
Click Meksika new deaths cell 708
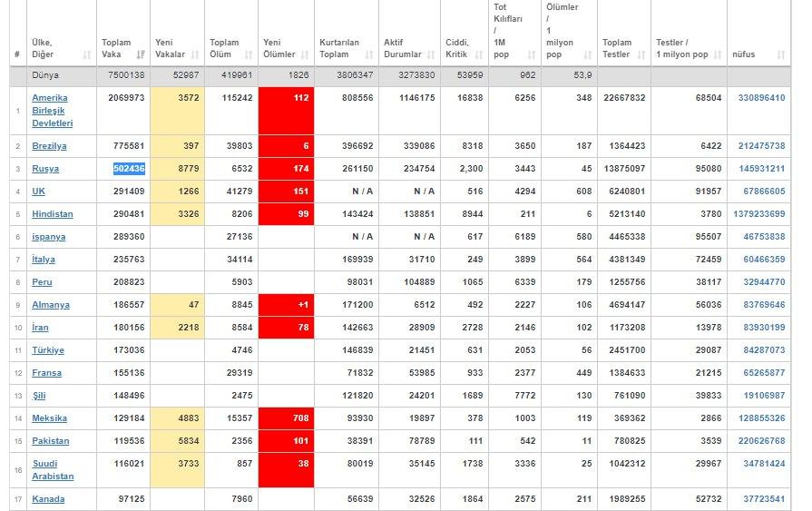286,418
